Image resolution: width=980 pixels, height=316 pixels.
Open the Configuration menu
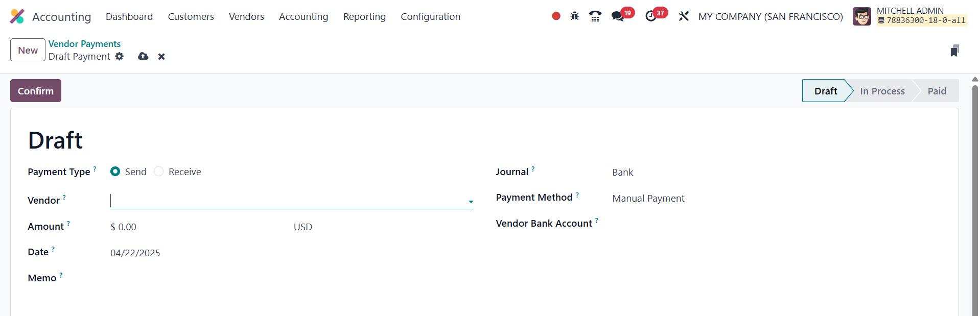tap(430, 16)
